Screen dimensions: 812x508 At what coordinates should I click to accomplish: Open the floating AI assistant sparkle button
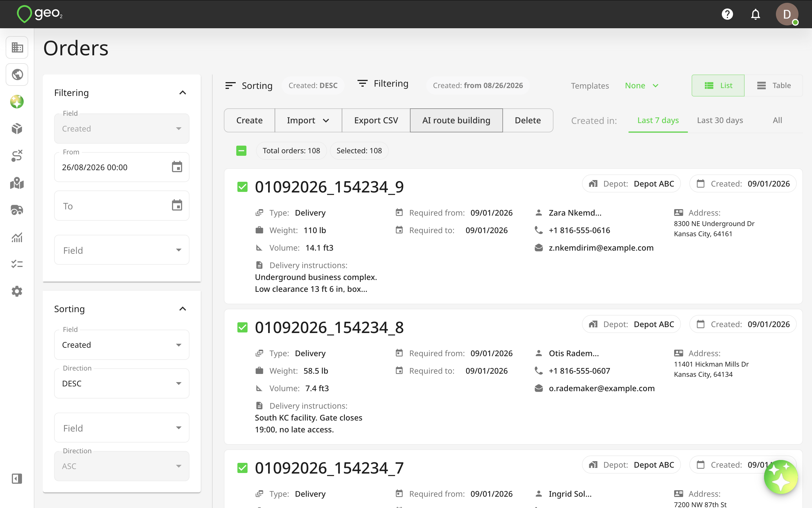[x=781, y=477]
